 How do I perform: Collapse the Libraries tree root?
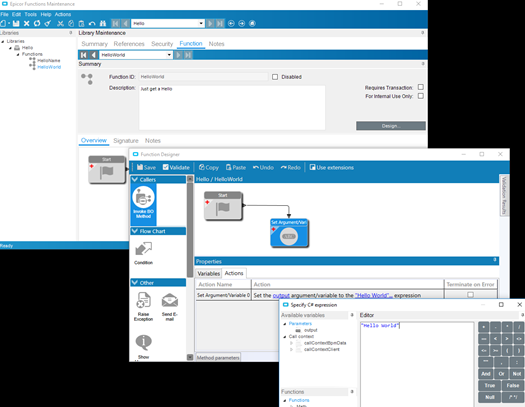[3, 42]
